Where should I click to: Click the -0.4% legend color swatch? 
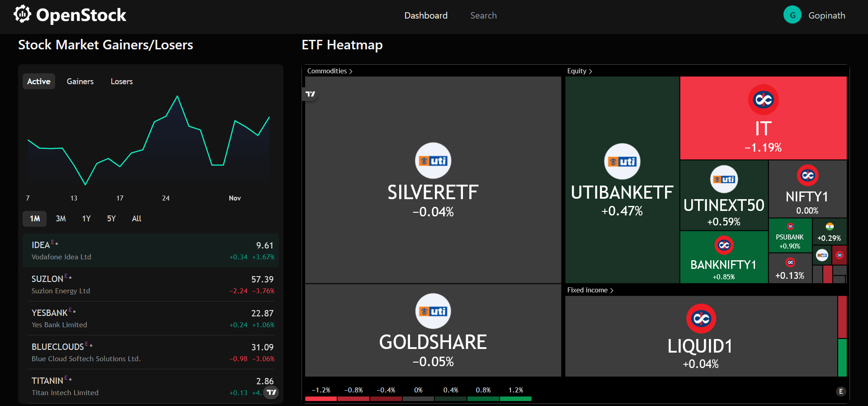click(386, 399)
